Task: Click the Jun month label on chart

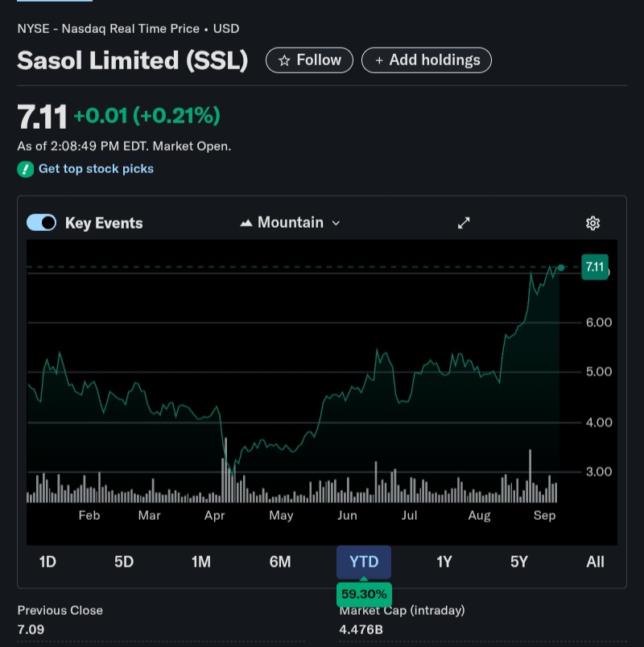Action: click(347, 515)
